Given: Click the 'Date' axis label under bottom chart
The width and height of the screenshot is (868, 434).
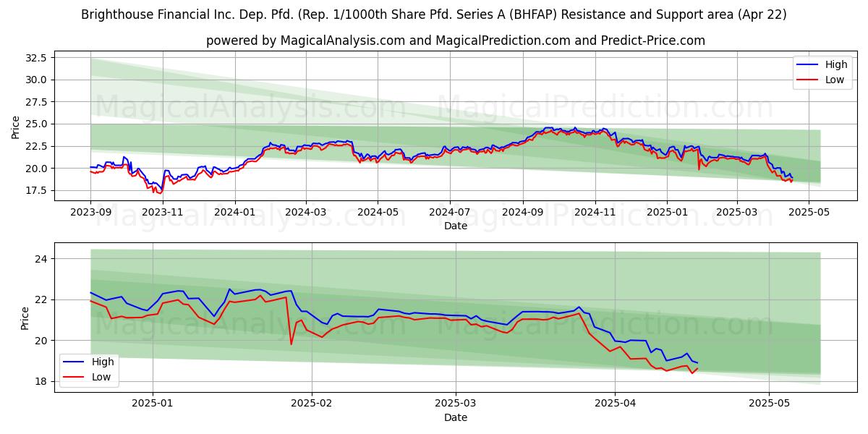Looking at the screenshot, I should click(x=456, y=417).
